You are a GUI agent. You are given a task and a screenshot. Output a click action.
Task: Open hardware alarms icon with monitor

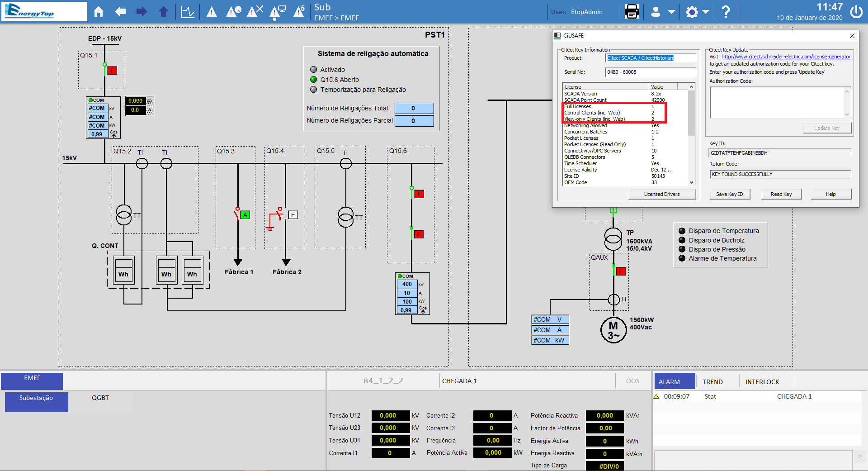tap(278, 12)
